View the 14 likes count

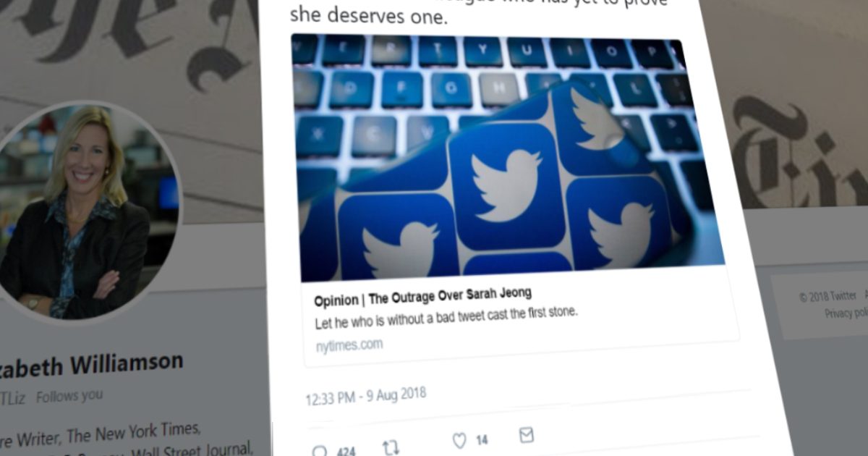pos(481,439)
